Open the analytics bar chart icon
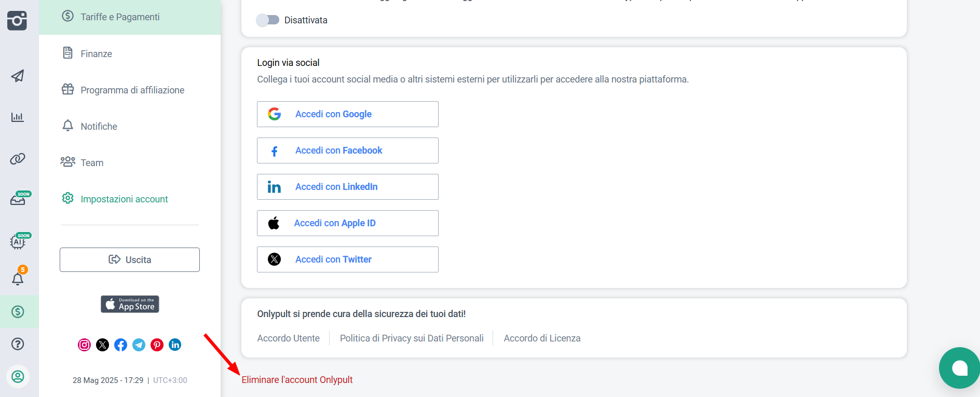The image size is (980, 397). click(18, 117)
